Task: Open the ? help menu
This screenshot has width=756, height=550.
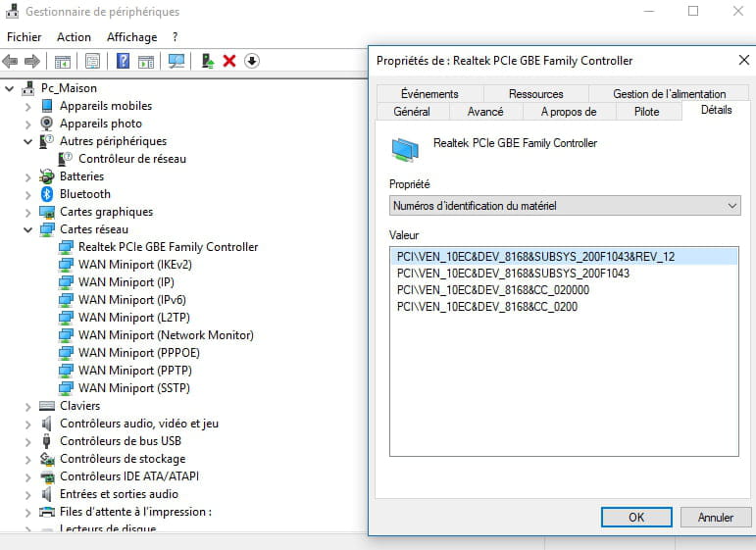Action: [175, 37]
